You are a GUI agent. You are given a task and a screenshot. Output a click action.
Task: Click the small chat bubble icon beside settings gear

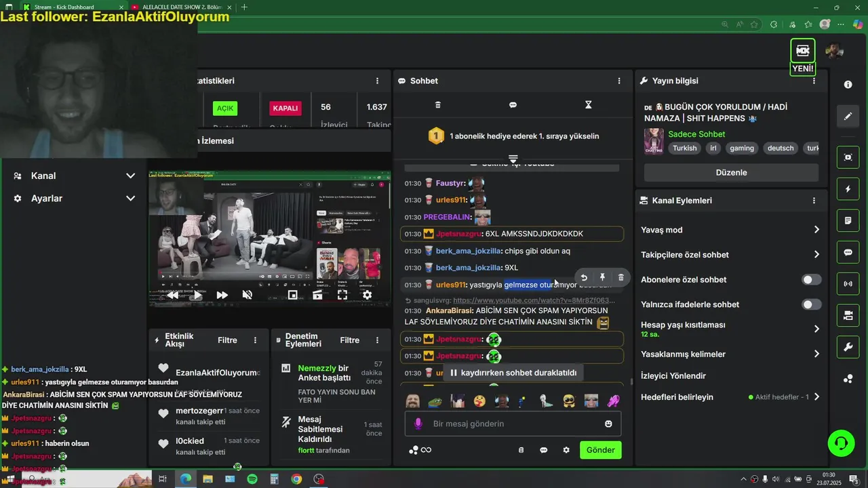point(543,450)
